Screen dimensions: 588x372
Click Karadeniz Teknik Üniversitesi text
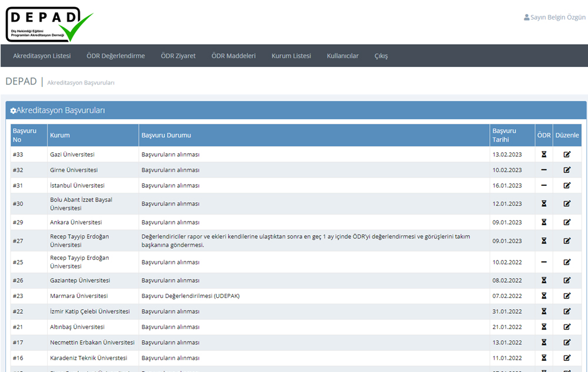click(x=89, y=358)
